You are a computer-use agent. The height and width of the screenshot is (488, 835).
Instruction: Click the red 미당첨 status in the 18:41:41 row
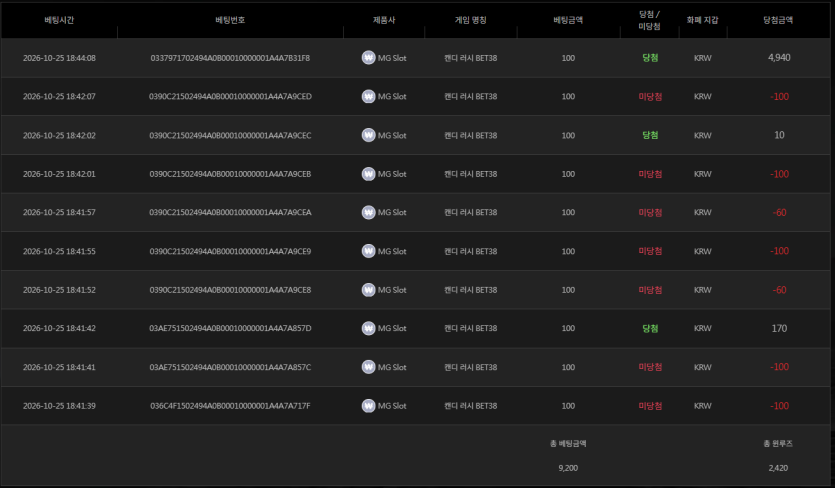pos(650,367)
